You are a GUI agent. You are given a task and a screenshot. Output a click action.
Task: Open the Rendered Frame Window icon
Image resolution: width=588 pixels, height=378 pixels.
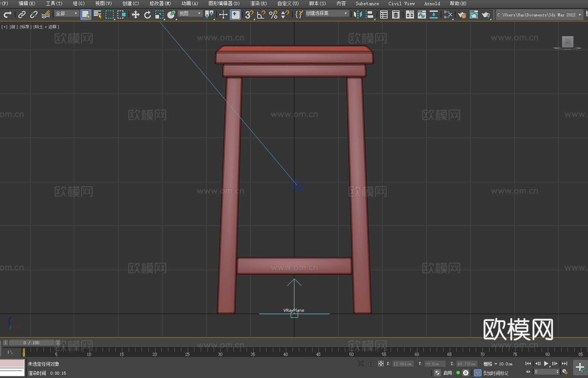pos(474,14)
